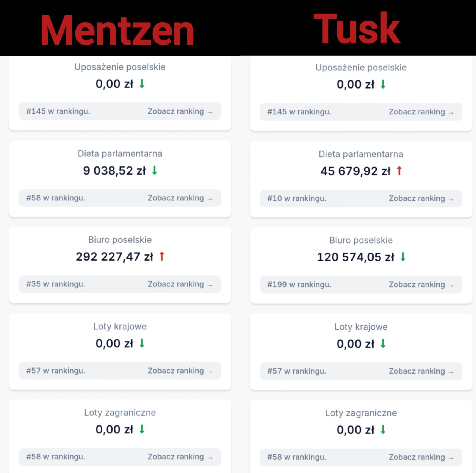Click the #10 w rankingu label
Viewport: 476px width, 473px height.
297,198
